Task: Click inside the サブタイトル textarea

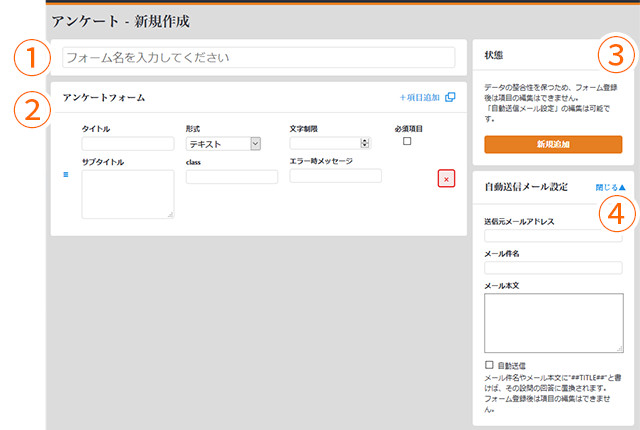Action: (127, 193)
